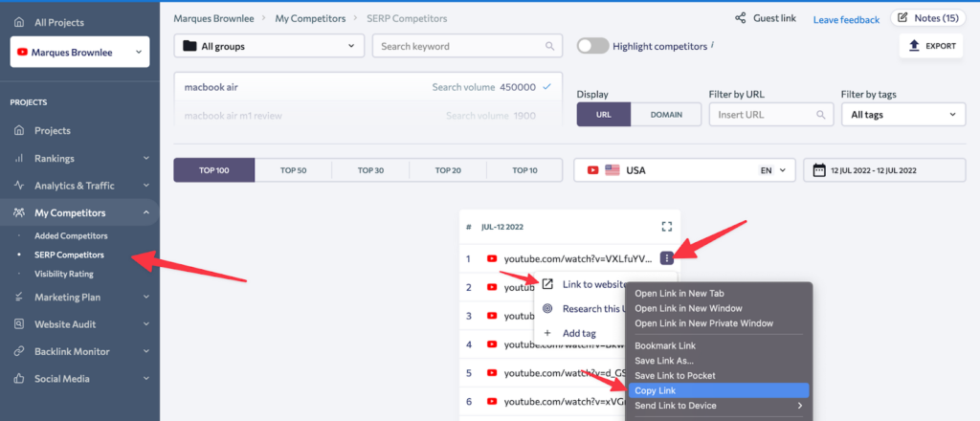Click the Social Media thumbs-up icon
The height and width of the screenshot is (421, 980).
[x=19, y=379]
